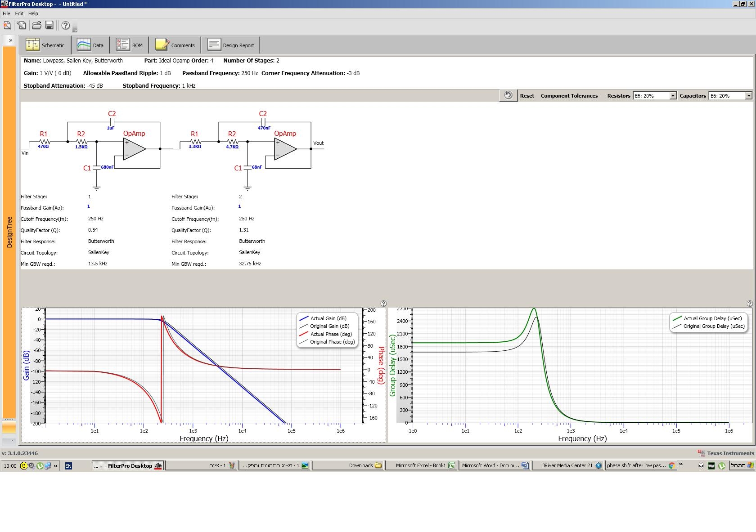The height and width of the screenshot is (532, 756).
Task: Click stage 2 C1 68nF capacitor
Action: tap(247, 167)
